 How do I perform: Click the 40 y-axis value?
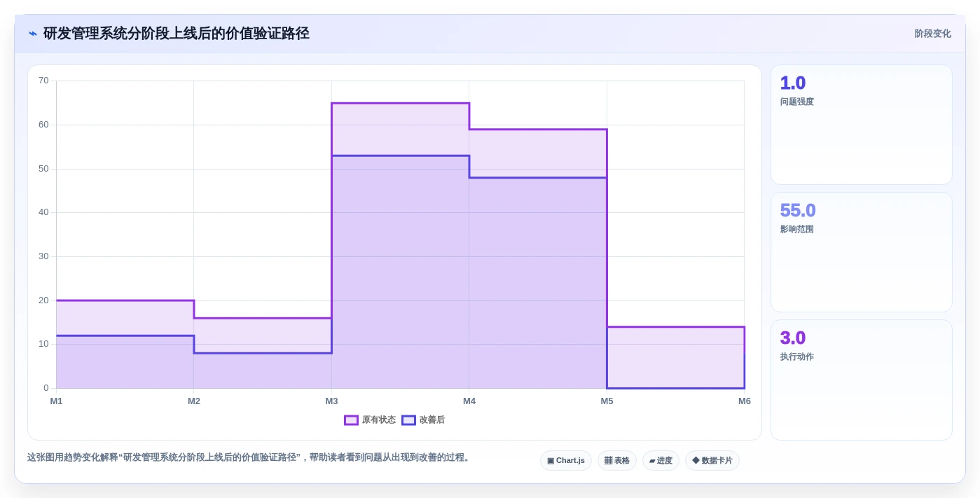coord(43,212)
